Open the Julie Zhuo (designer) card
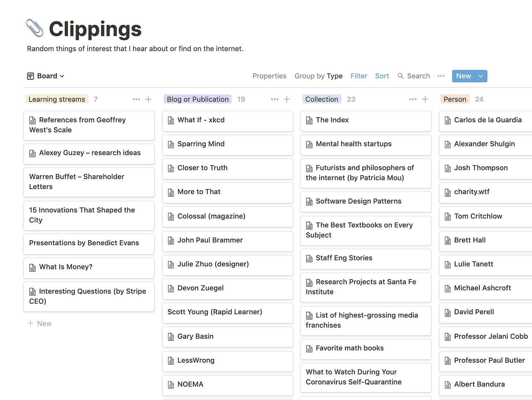The width and height of the screenshot is (532, 400). pos(227,265)
